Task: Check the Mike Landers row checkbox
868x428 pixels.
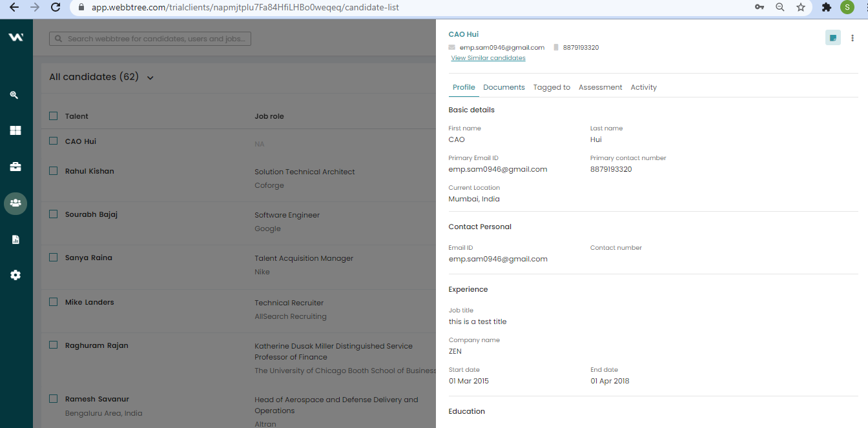Action: pyautogui.click(x=54, y=301)
